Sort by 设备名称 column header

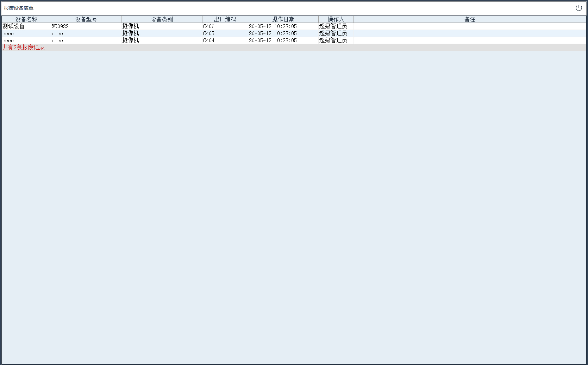click(x=26, y=19)
